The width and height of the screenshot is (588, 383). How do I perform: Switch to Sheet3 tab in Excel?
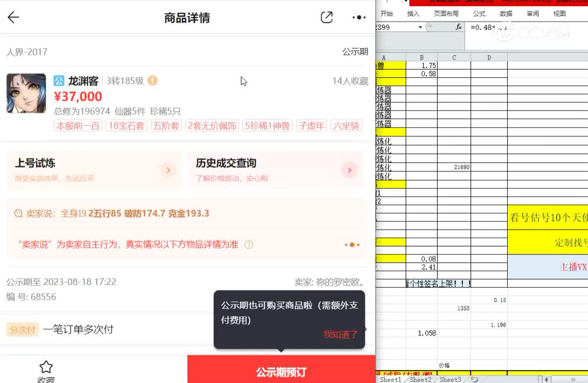point(450,379)
